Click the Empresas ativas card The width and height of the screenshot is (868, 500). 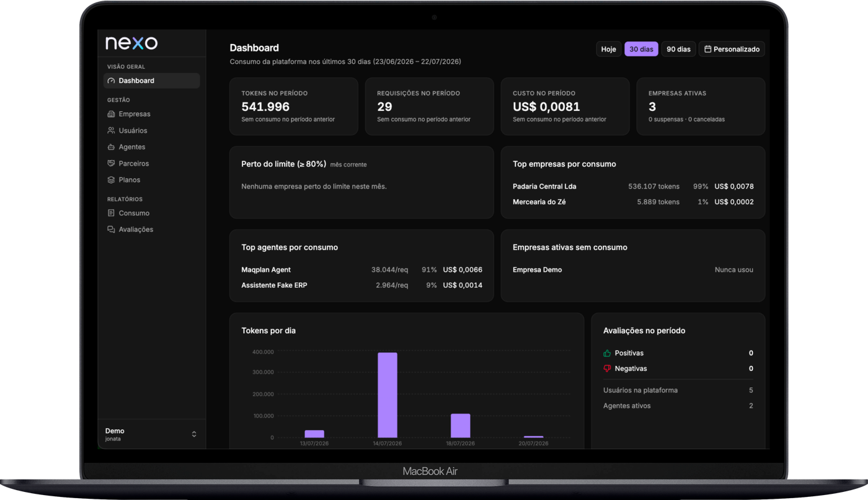(701, 106)
